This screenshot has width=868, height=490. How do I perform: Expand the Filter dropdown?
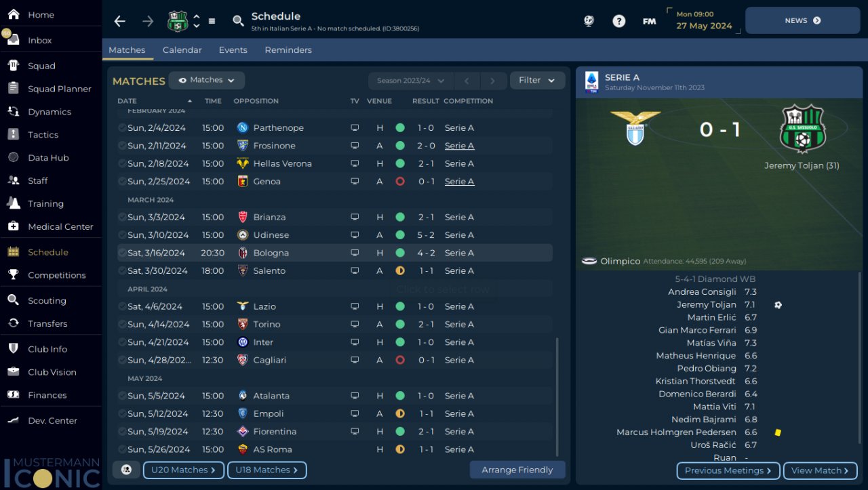point(537,80)
